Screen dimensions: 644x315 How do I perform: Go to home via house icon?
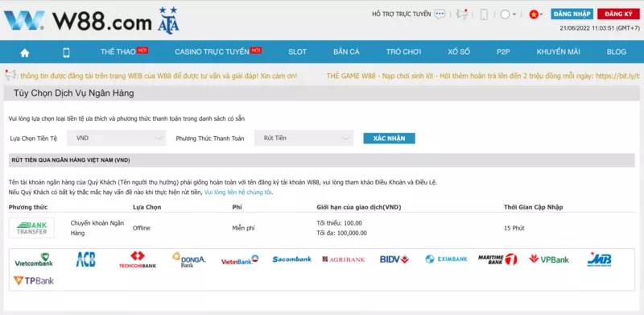point(25,52)
